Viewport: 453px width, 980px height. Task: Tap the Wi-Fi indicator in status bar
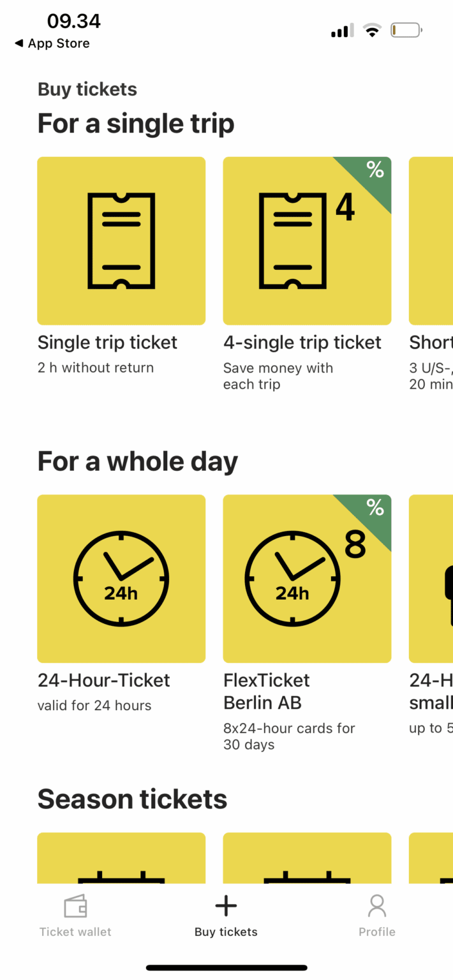(x=372, y=29)
